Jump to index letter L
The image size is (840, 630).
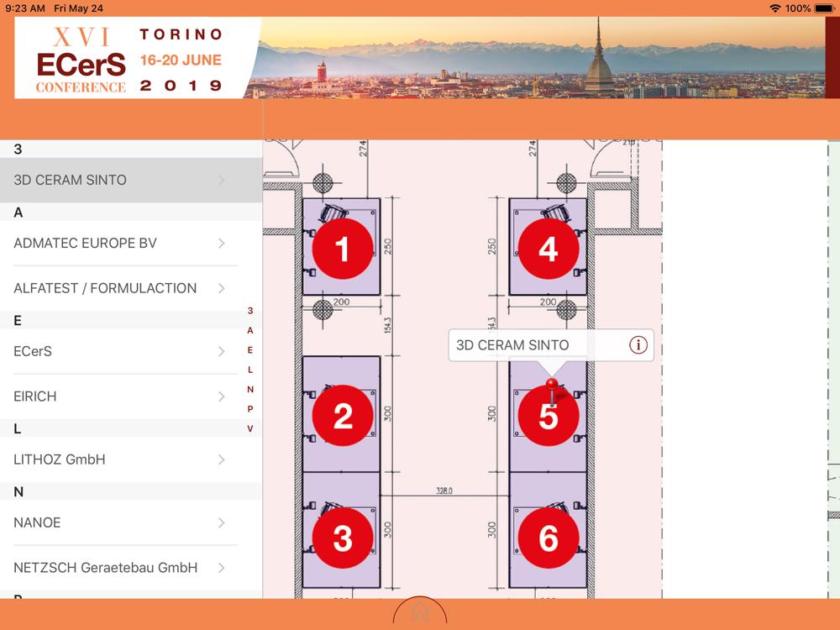(x=250, y=370)
